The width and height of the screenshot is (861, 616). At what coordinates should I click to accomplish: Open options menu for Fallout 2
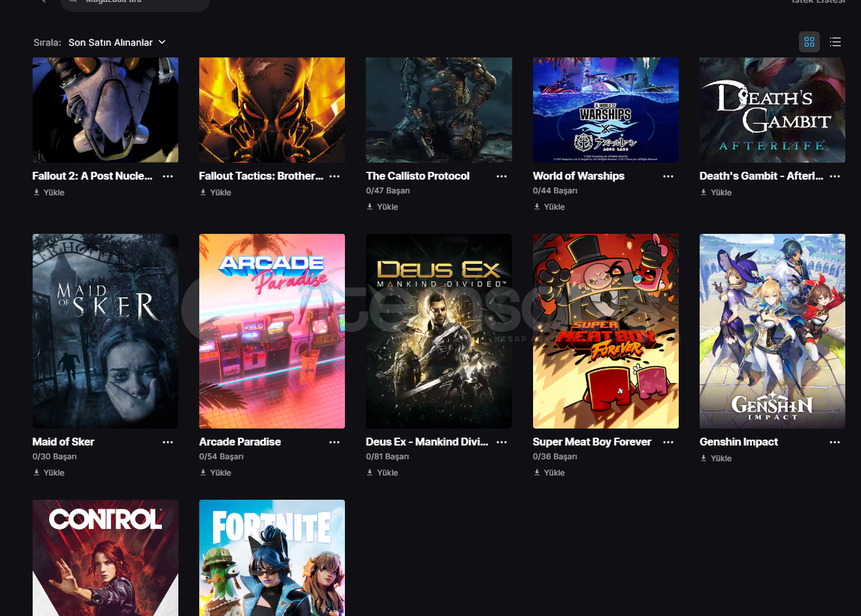tap(168, 176)
